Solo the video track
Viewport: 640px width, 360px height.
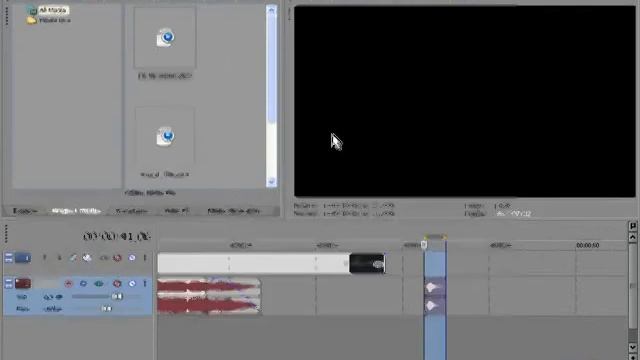point(132,258)
